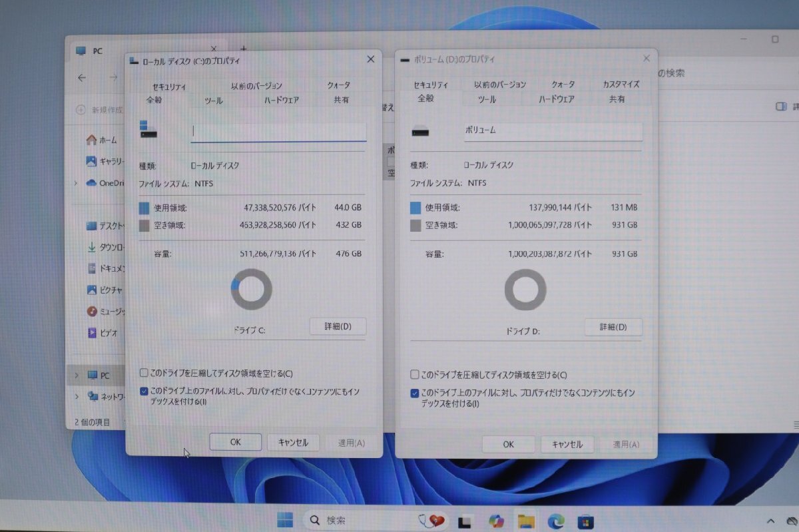Open Quota tab in C drive properties
The image size is (799, 532).
click(x=338, y=85)
